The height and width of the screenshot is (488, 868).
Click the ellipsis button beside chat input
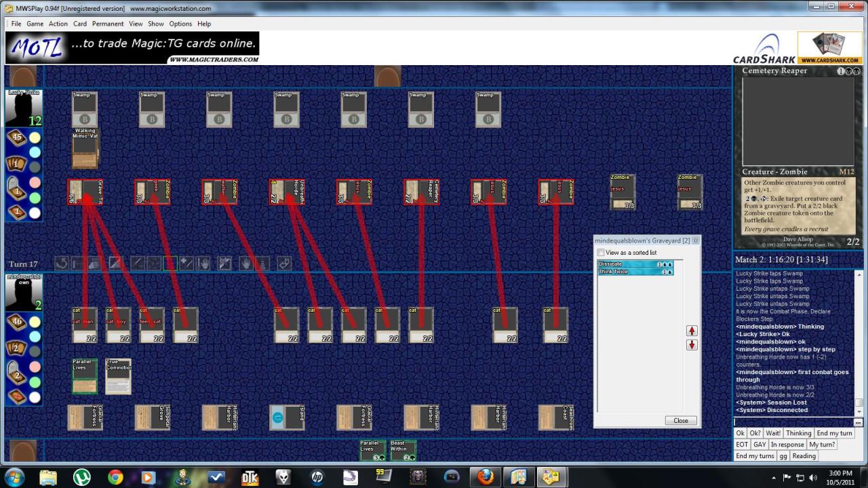coord(858,422)
